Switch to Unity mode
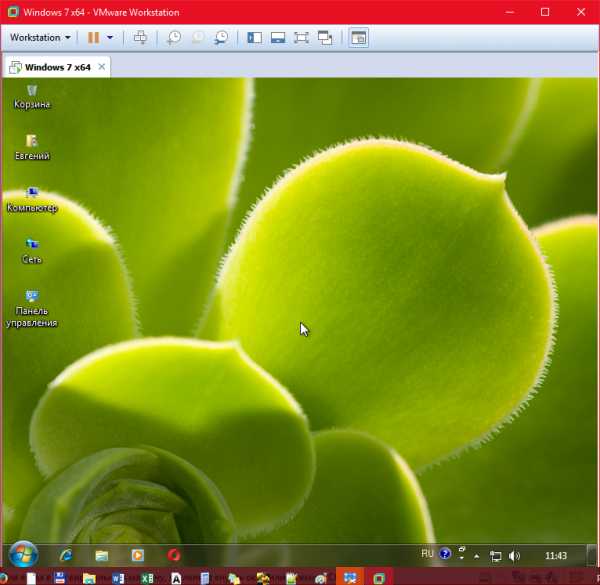This screenshot has height=585, width=600. [x=325, y=37]
